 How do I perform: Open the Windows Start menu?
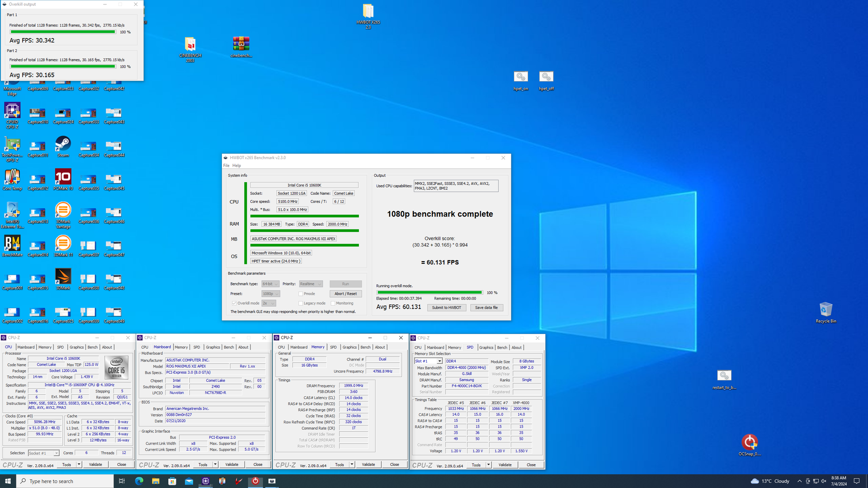pyautogui.click(x=8, y=481)
